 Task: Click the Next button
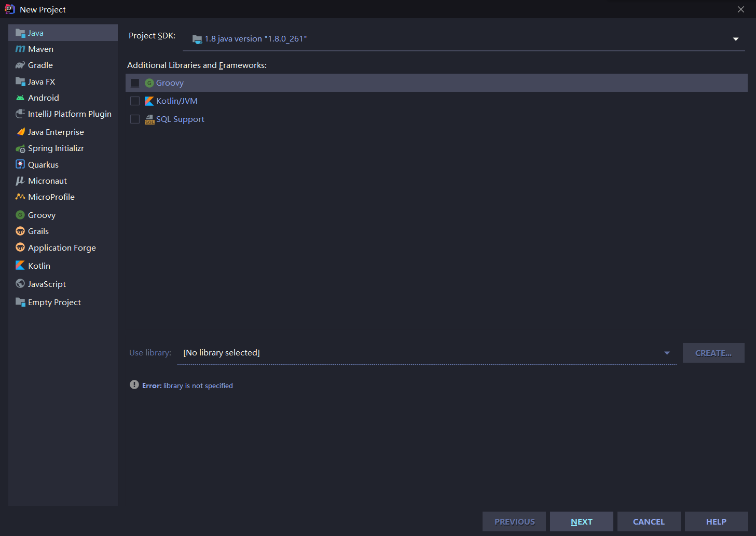tap(582, 521)
